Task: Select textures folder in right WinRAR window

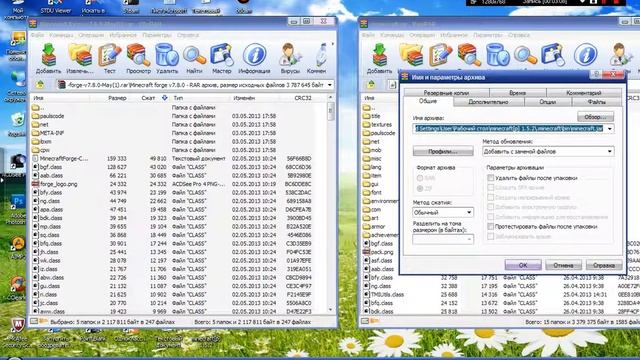Action: click(x=381, y=124)
